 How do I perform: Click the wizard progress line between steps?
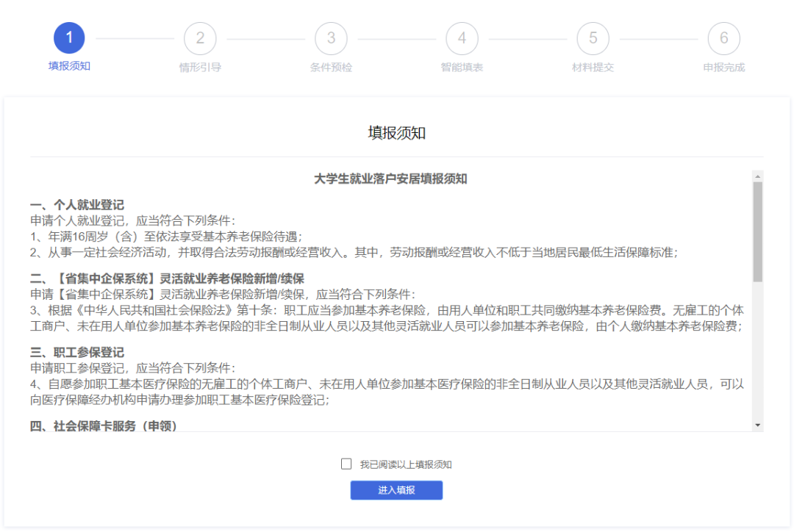[x=135, y=37]
